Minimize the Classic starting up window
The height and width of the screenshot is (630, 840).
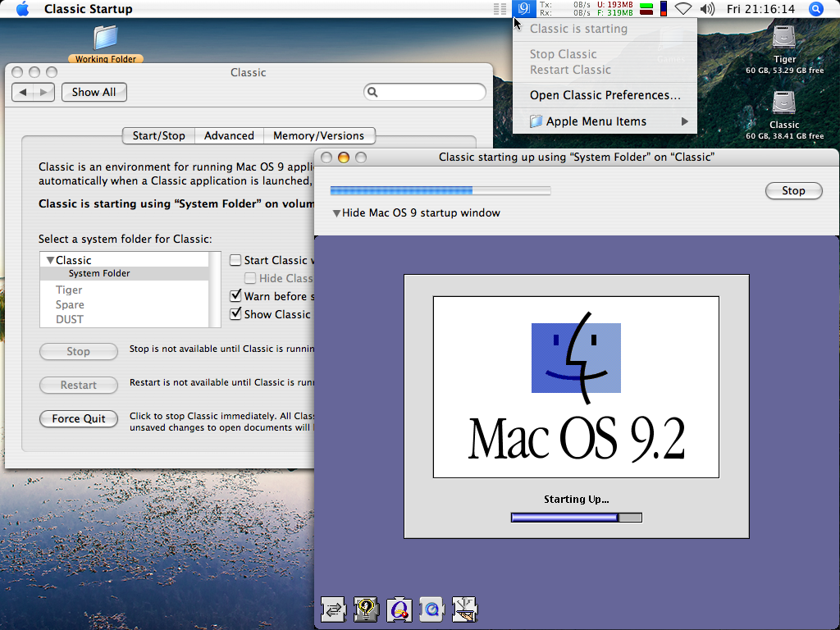[344, 157]
